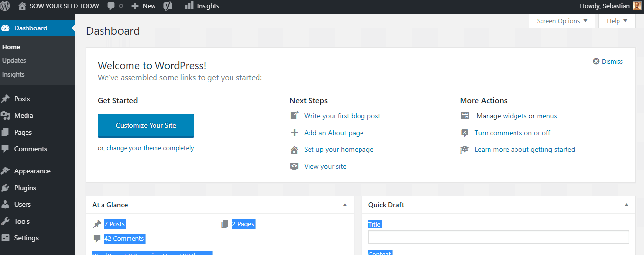The width and height of the screenshot is (644, 255).
Task: Visit site SOW YOUR SEED TODAY
Action: tap(64, 6)
